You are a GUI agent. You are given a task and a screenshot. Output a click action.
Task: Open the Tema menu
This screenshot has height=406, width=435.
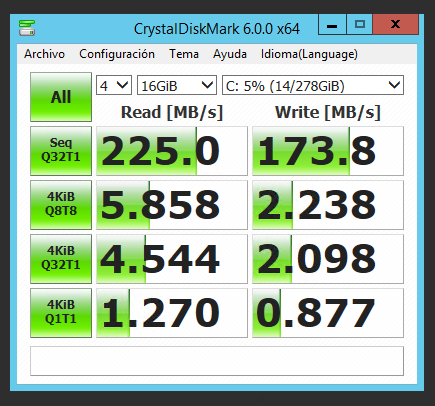184,54
